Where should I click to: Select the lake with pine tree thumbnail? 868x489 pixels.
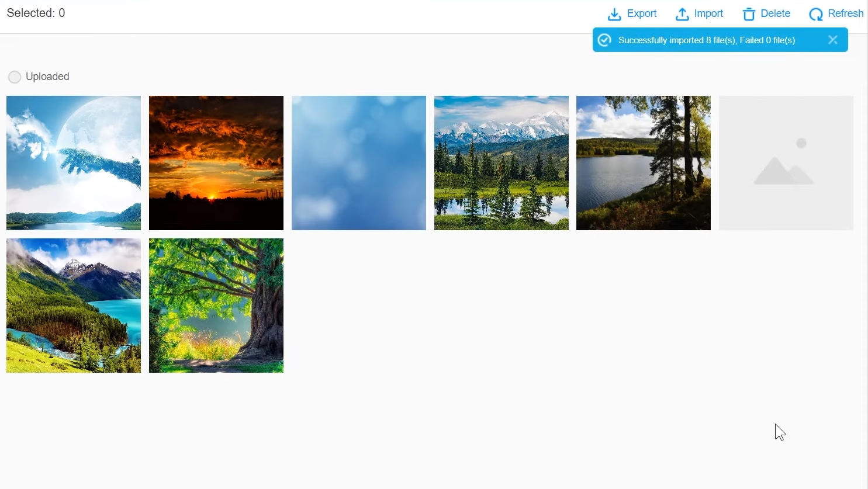[644, 163]
